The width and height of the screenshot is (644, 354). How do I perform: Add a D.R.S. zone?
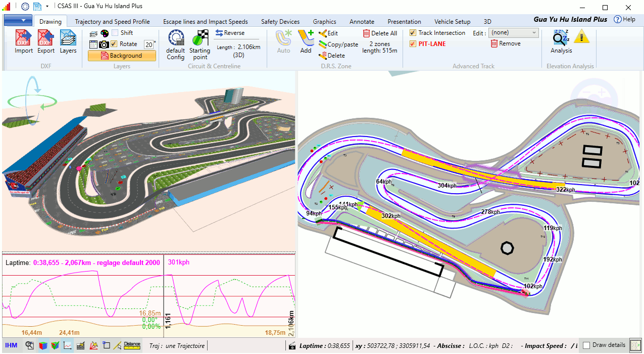click(x=306, y=38)
